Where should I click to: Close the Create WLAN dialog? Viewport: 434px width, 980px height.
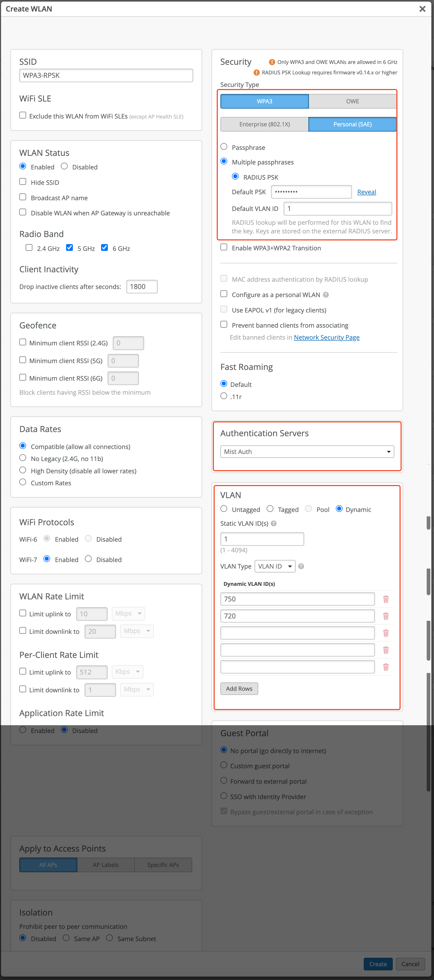(x=422, y=9)
